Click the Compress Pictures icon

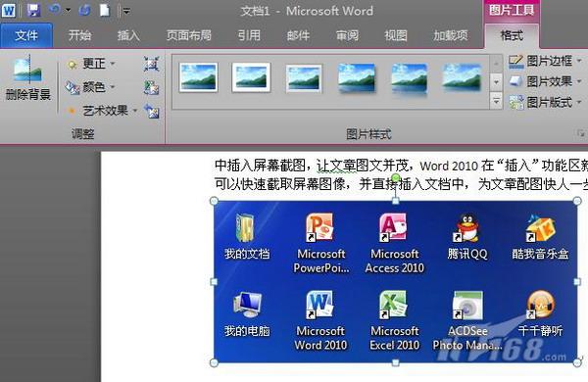point(152,64)
